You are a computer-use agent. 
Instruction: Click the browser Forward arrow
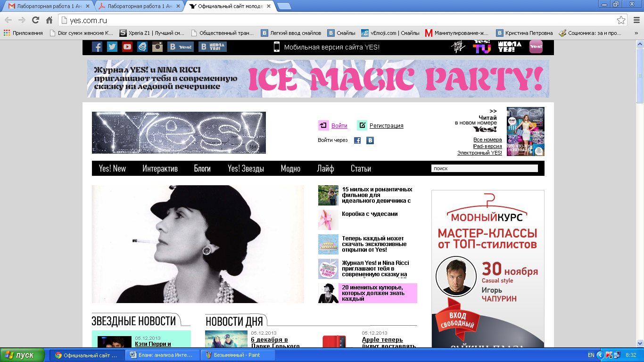tap(22, 20)
